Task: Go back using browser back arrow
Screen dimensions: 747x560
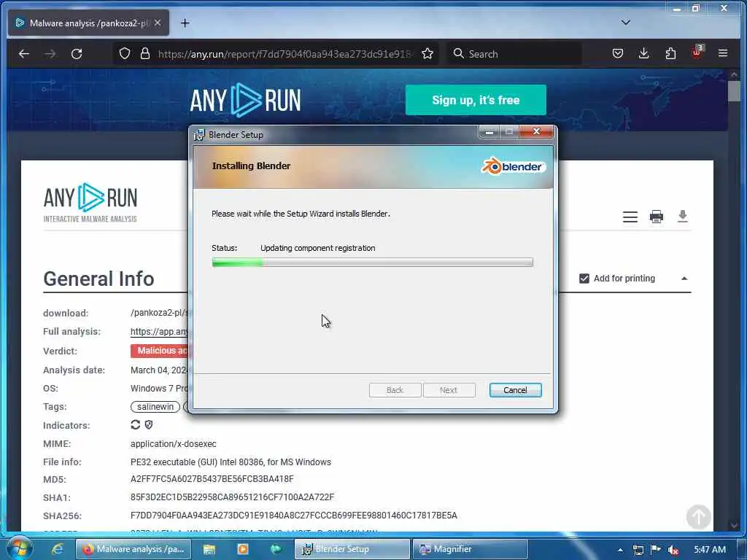Action: (24, 54)
